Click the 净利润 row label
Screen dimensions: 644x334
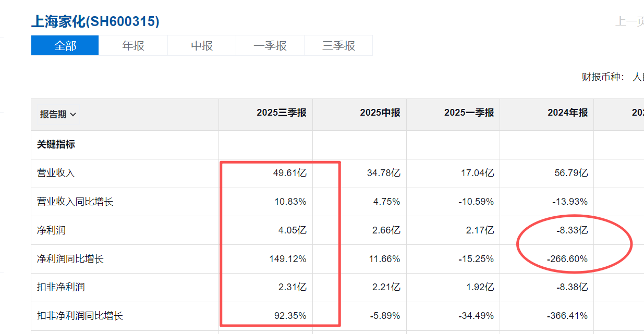point(51,230)
